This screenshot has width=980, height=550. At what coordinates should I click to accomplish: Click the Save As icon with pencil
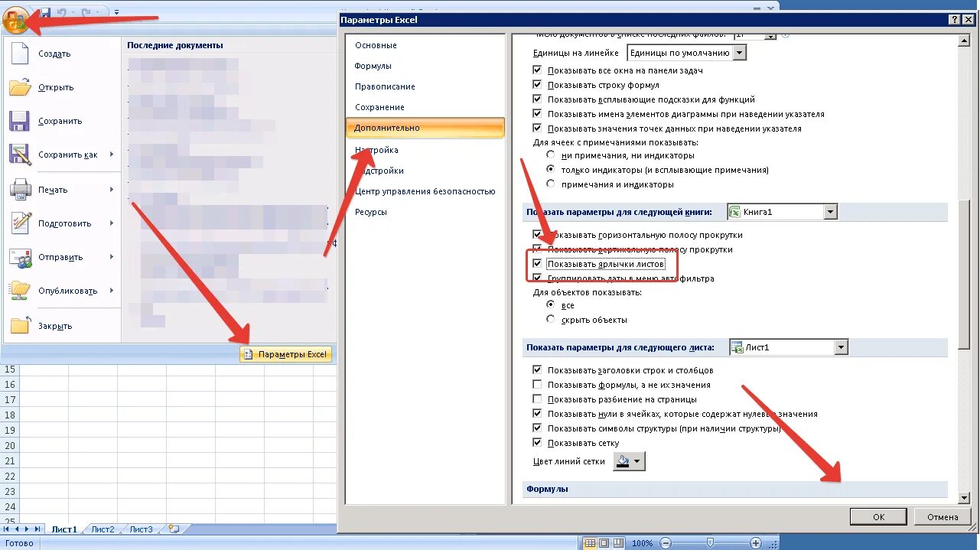(x=21, y=155)
